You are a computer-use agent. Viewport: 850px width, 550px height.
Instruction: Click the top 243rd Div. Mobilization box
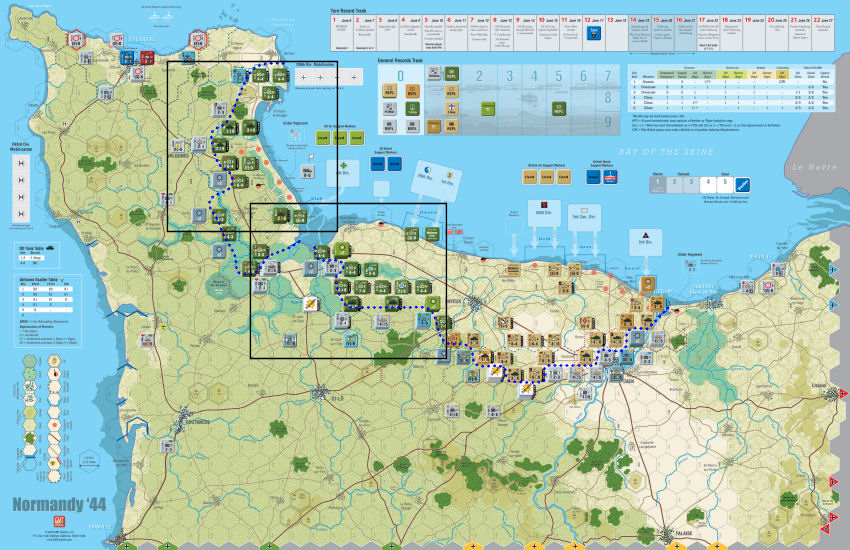[x=21, y=163]
